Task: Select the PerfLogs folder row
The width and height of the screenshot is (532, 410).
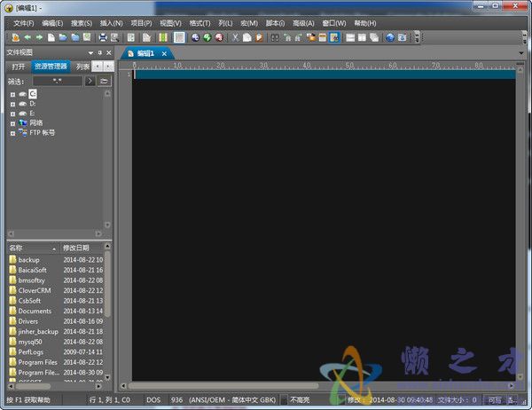Action: [x=56, y=352]
